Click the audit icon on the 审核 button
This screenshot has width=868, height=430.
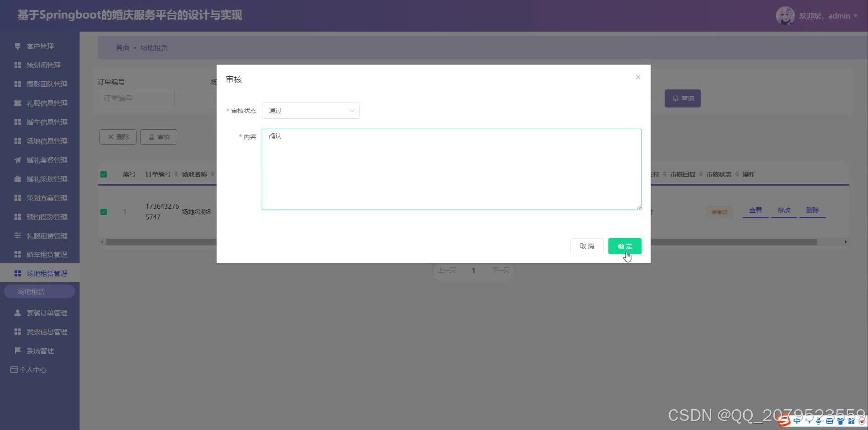point(151,136)
